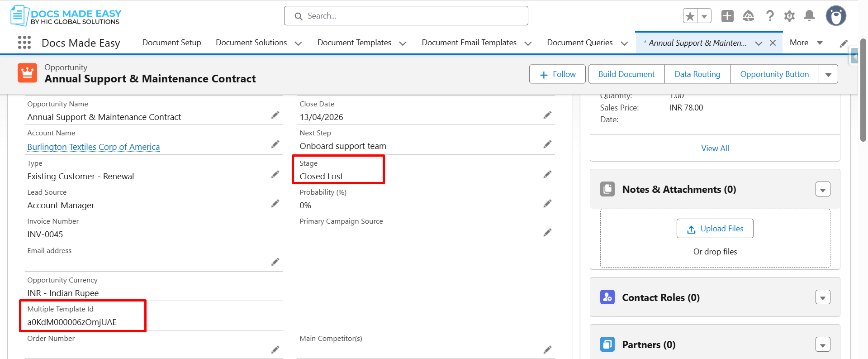Edit the Type field pencil
This screenshot has height=359, width=868.
275,174
